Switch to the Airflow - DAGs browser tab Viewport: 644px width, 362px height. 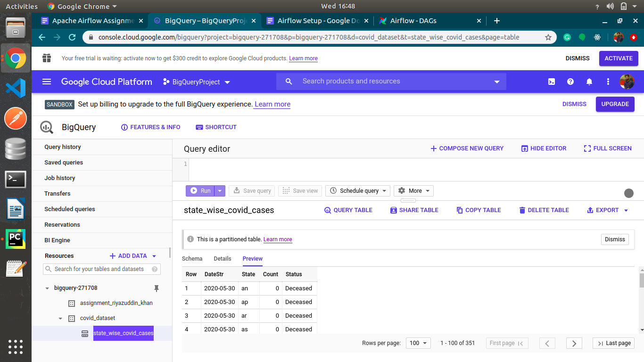[x=430, y=21]
